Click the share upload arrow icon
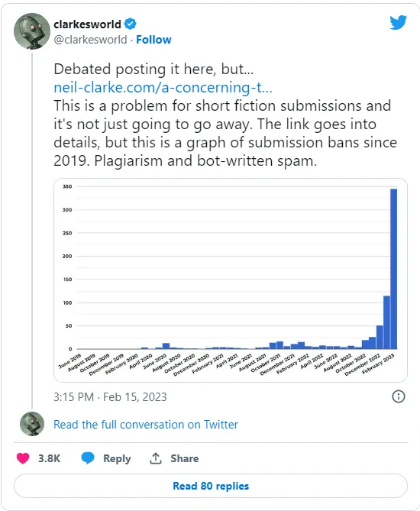 pos(156,458)
